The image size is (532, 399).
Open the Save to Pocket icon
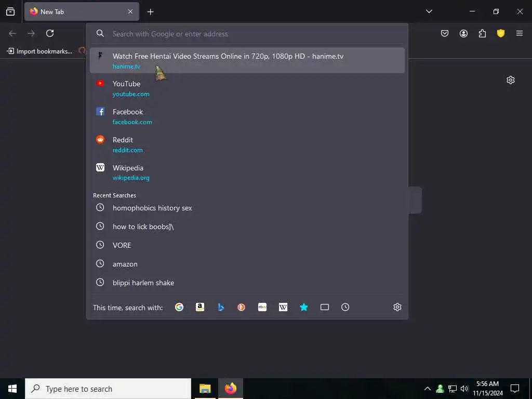point(445,33)
